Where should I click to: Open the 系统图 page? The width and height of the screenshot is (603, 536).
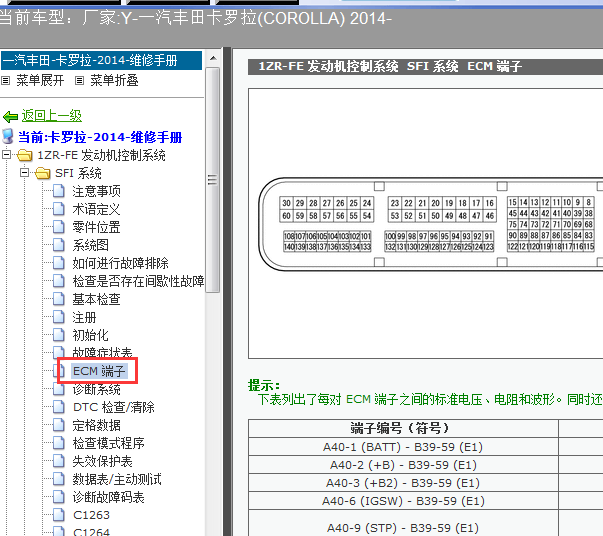coord(91,245)
